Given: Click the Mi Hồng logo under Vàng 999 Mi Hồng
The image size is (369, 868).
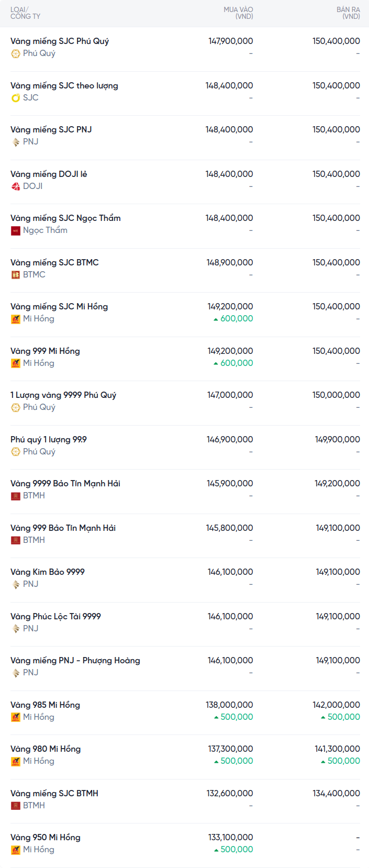Looking at the screenshot, I should tap(16, 363).
